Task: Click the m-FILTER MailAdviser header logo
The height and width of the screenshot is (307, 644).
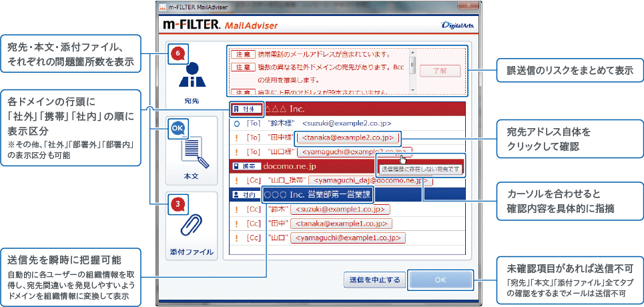Action: (220, 25)
